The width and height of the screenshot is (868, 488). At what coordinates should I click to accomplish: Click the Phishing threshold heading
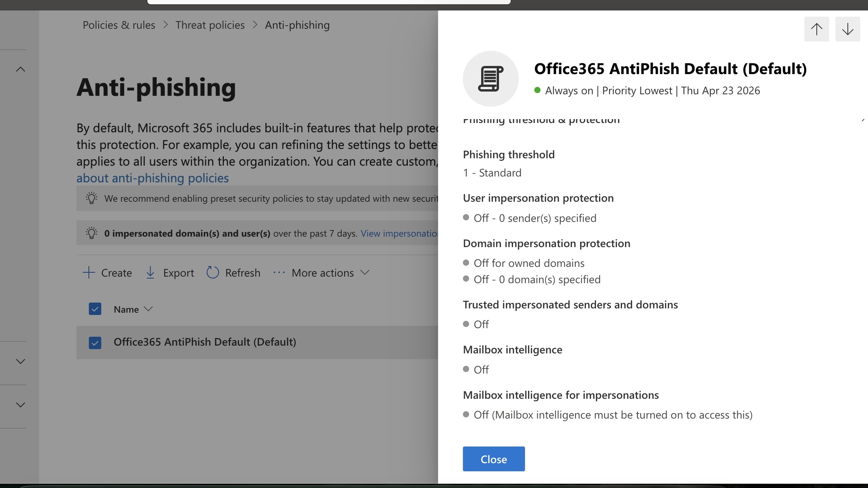point(509,154)
